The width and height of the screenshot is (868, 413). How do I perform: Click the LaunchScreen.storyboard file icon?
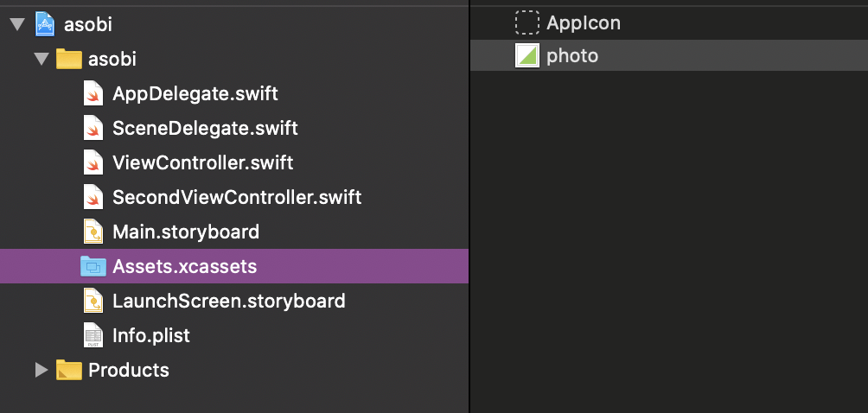tap(93, 301)
